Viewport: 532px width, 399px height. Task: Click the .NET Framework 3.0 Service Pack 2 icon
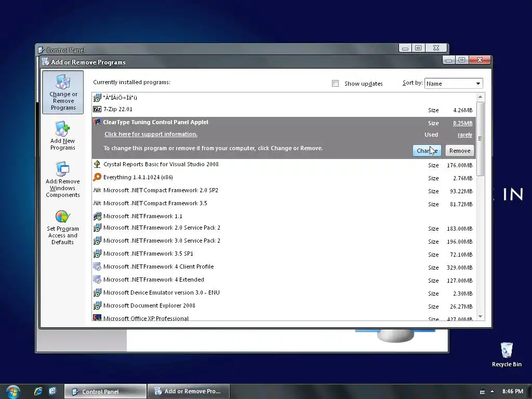97,241
